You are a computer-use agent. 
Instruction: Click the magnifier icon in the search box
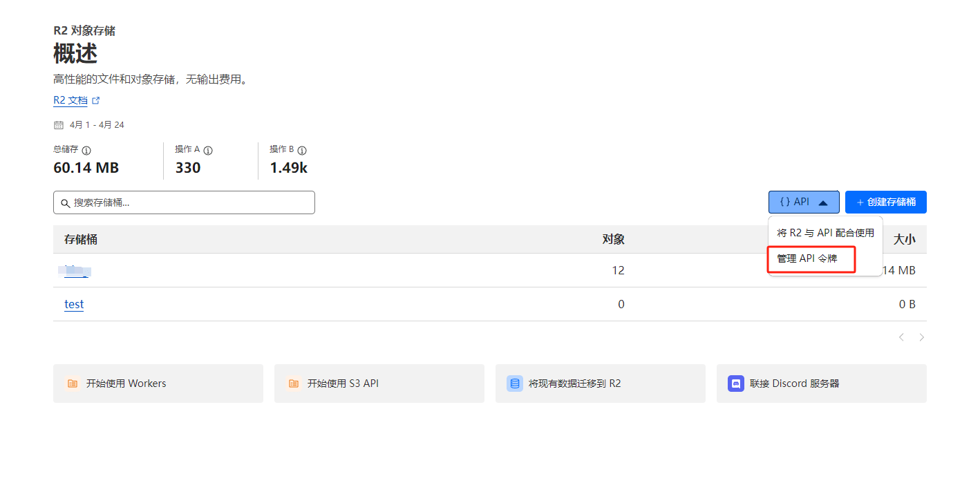coord(66,203)
